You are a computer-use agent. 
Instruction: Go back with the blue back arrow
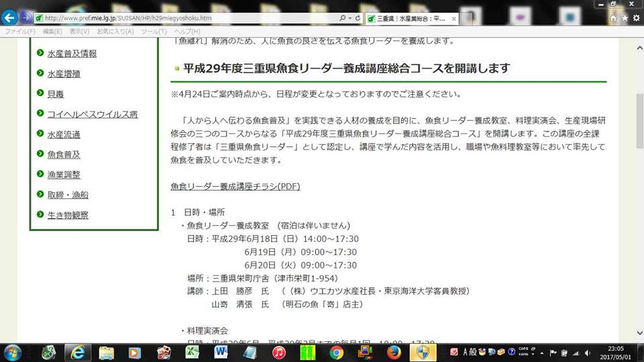point(9,17)
